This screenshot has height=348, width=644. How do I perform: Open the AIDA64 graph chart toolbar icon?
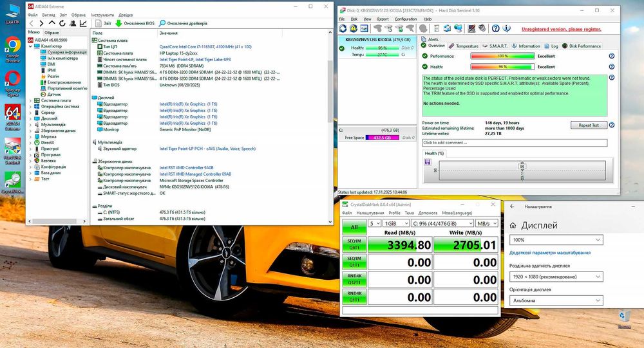click(x=83, y=23)
